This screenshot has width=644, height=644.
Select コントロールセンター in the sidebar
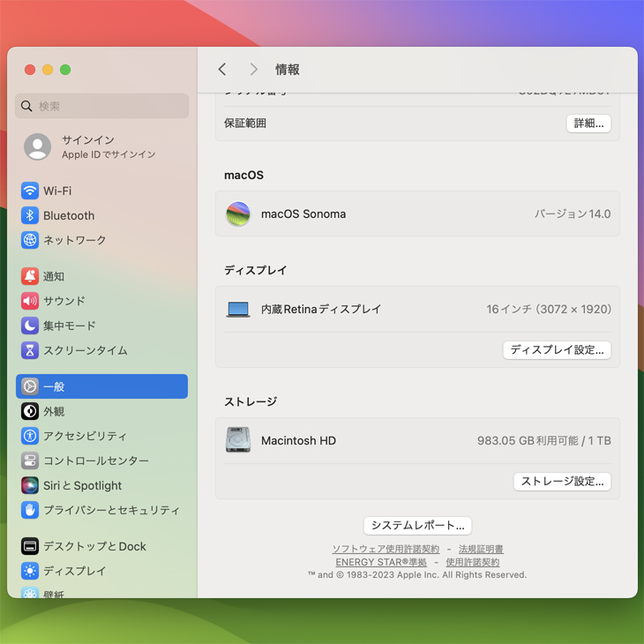click(x=101, y=461)
